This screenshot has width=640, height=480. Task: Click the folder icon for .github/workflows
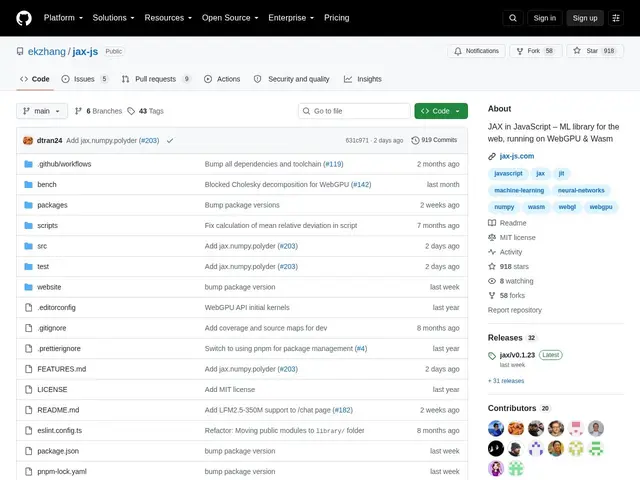(x=28, y=164)
